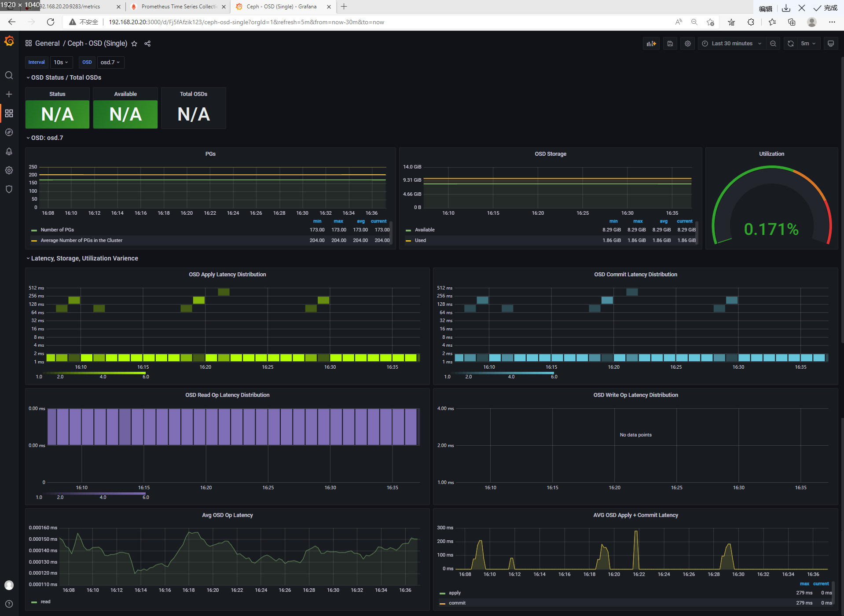Click the General breadcrumb link
Viewport: 844px width, 616px height.
point(48,44)
